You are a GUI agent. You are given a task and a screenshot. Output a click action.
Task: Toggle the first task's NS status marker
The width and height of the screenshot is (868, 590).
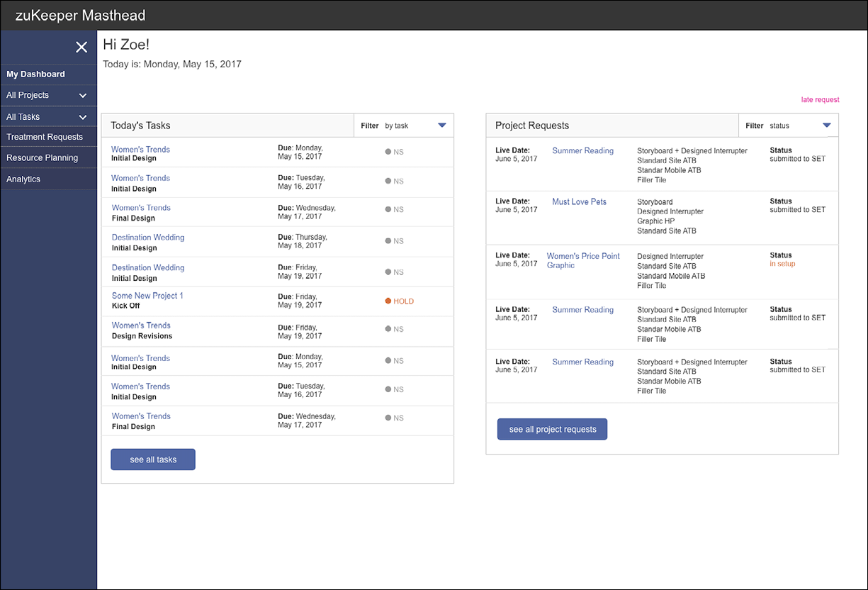(390, 151)
